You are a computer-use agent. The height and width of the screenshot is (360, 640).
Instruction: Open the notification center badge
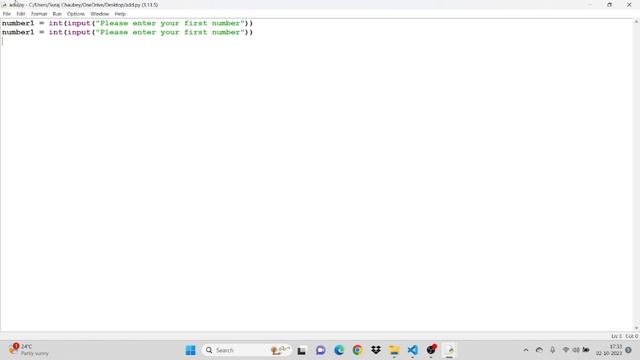(629, 350)
